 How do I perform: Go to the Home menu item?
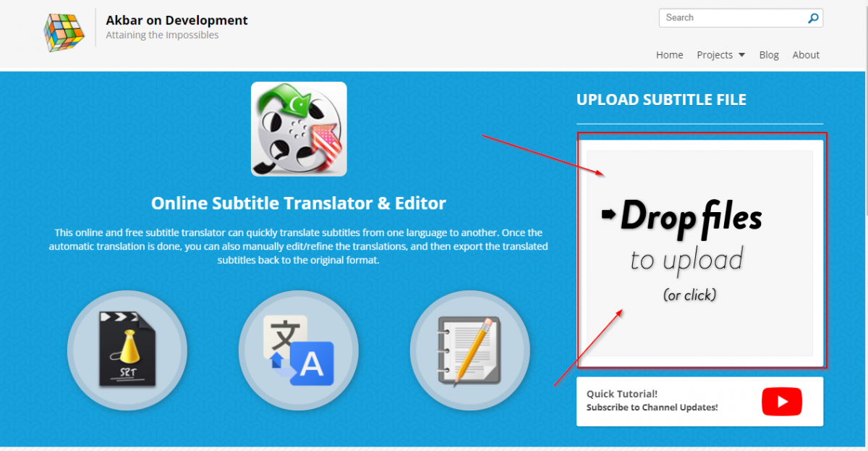[669, 55]
